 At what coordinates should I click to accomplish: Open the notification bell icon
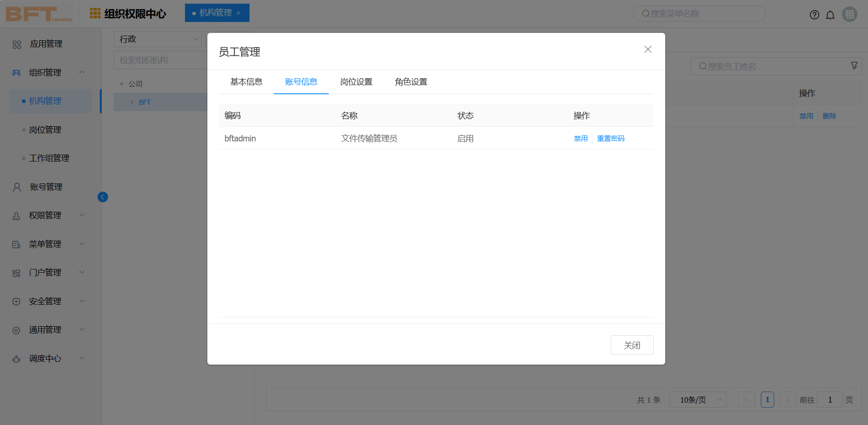click(x=830, y=15)
